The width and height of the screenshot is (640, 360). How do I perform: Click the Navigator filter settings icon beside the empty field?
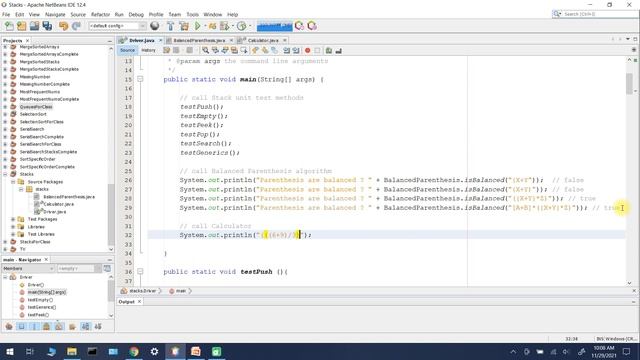click(107, 269)
